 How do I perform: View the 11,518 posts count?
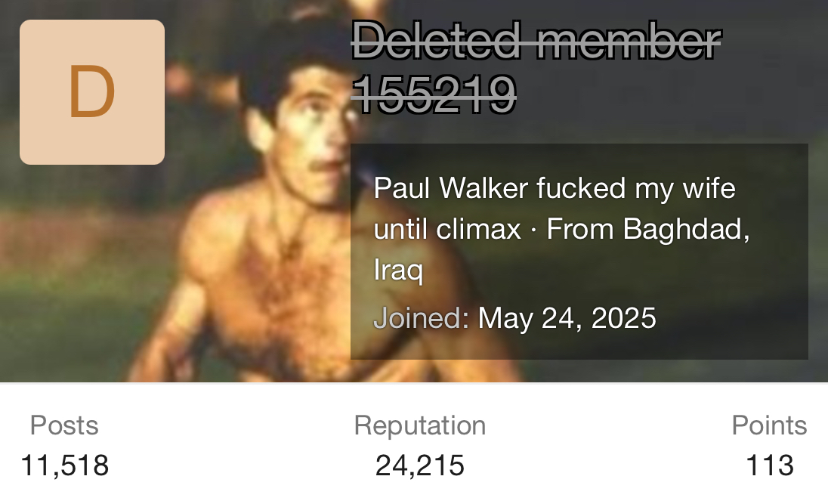pyautogui.click(x=65, y=465)
